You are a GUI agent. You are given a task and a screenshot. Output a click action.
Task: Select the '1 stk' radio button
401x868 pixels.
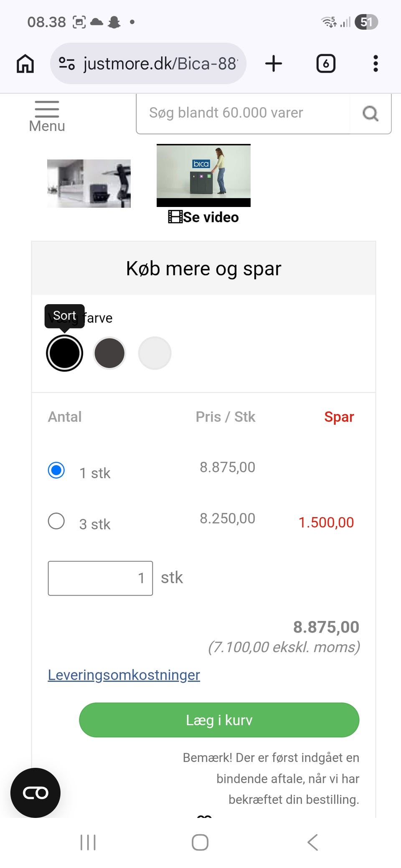click(56, 470)
